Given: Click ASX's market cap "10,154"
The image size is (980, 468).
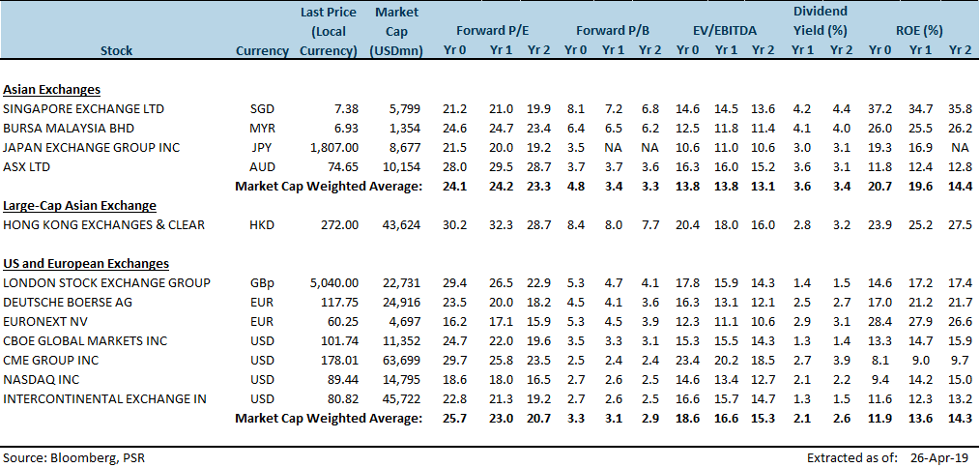Looking at the screenshot, I should [x=404, y=167].
